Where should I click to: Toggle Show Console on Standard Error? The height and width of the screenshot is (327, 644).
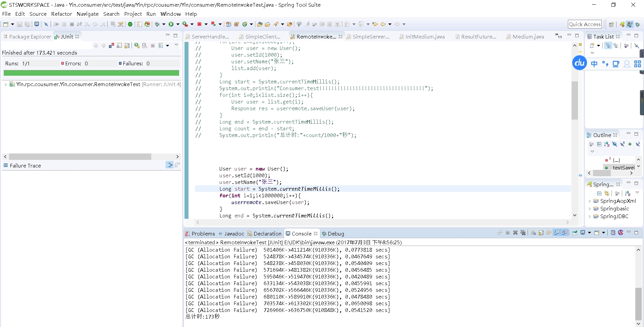[x=565, y=233]
